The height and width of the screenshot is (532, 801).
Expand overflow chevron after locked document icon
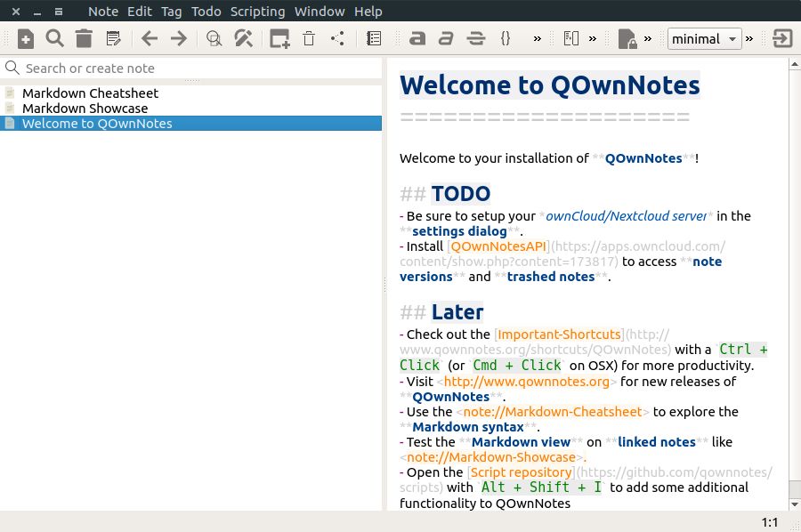point(648,39)
